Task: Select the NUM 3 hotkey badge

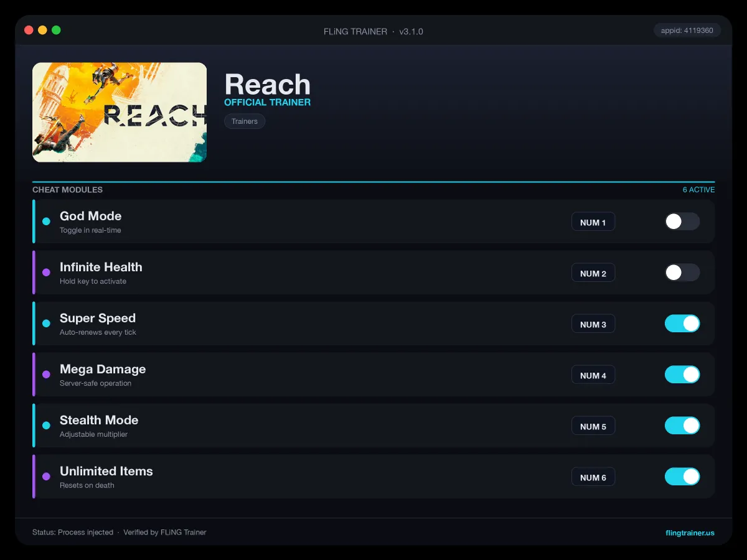Action: pos(593,324)
